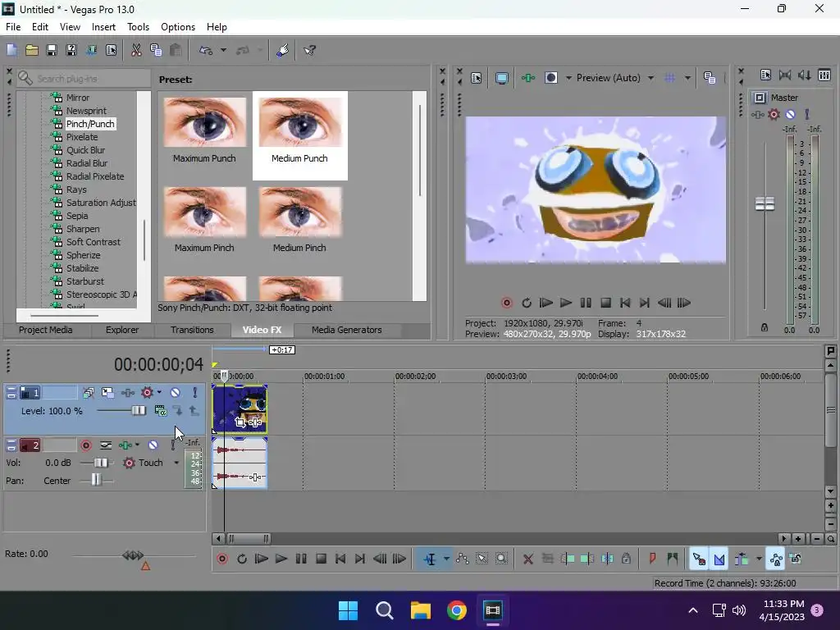Insert marker using the red flag icon
Screen dimensions: 840x630
pyautogui.click(x=652, y=559)
